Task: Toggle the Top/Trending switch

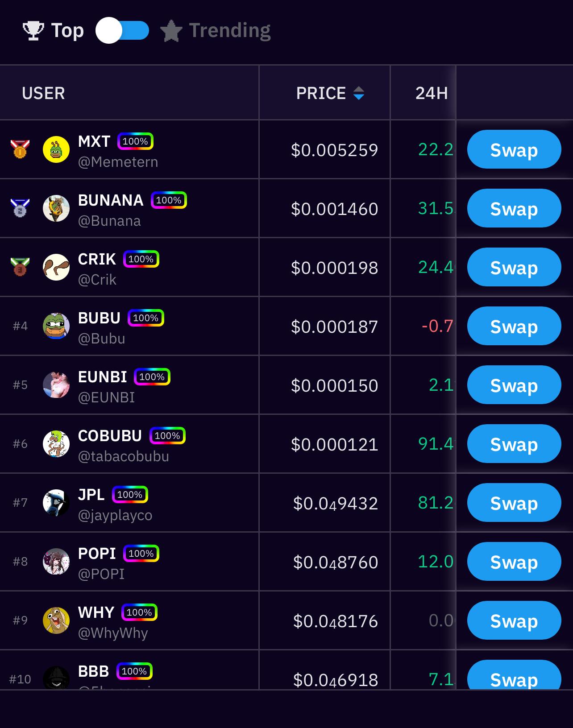Action: coord(122,30)
